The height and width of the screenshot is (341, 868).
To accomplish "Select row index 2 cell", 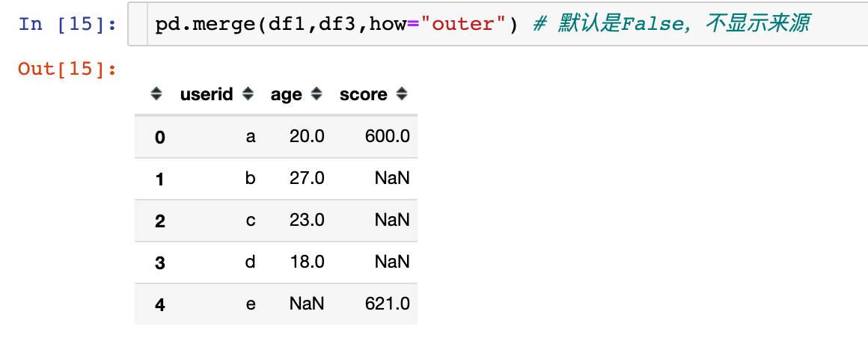I will point(160,221).
